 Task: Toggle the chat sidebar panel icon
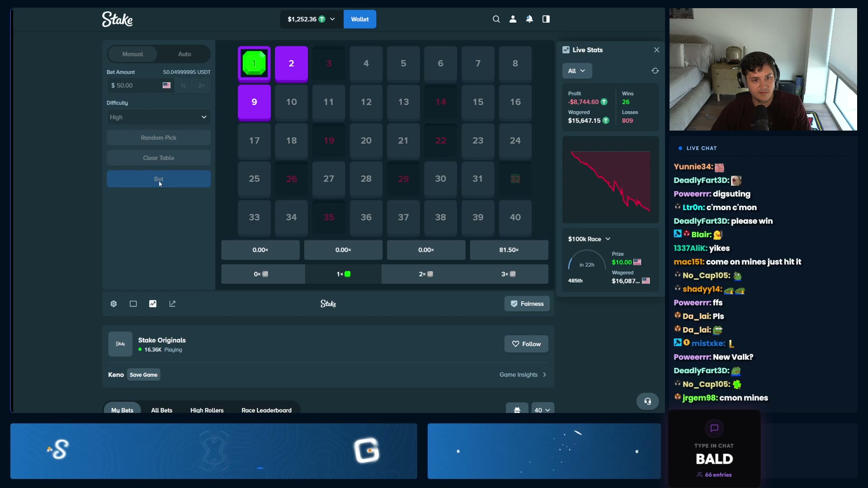pos(546,19)
